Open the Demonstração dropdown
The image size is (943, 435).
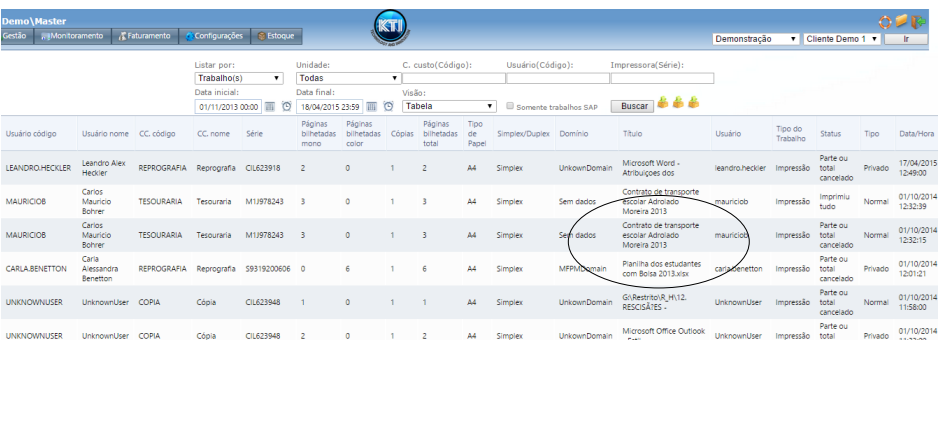[x=756, y=39]
